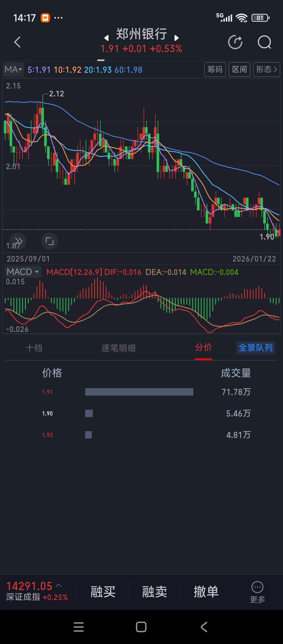Tap the 筹码 chip distribution button
Screen dimensions: 283x644
[215, 69]
